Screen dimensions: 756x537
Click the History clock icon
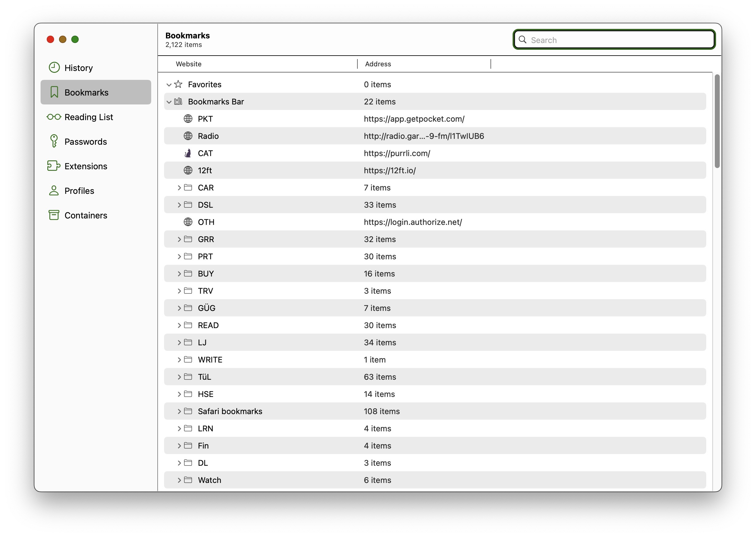point(54,68)
